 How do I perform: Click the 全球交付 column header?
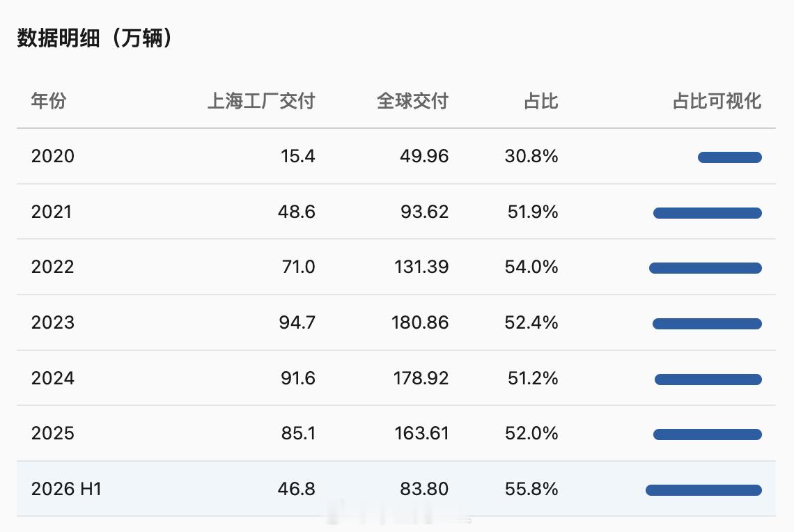pos(413,101)
